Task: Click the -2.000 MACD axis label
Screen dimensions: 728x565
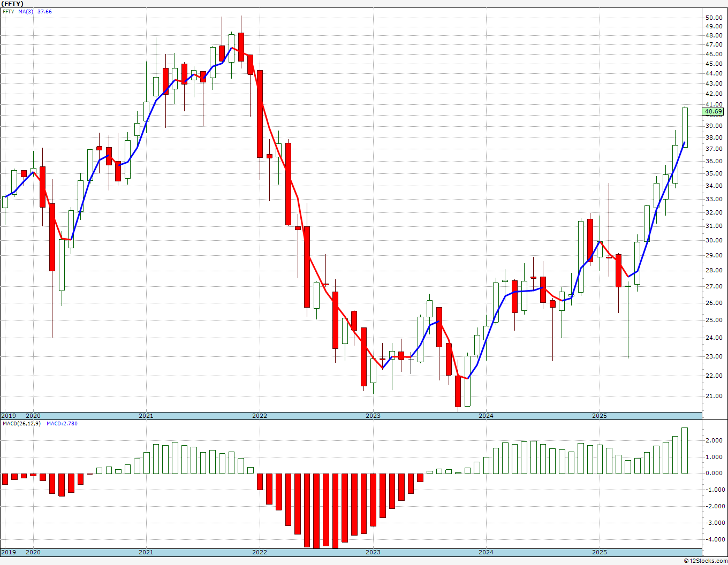Action: (714, 506)
